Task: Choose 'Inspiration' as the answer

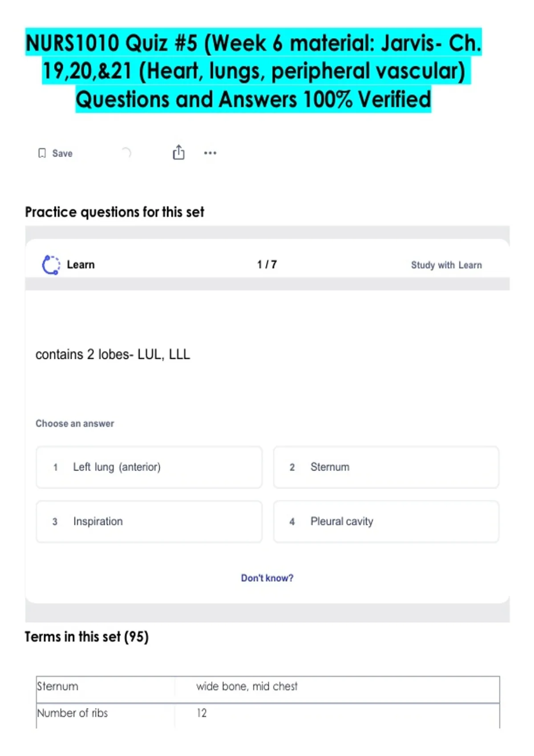Action: (149, 522)
